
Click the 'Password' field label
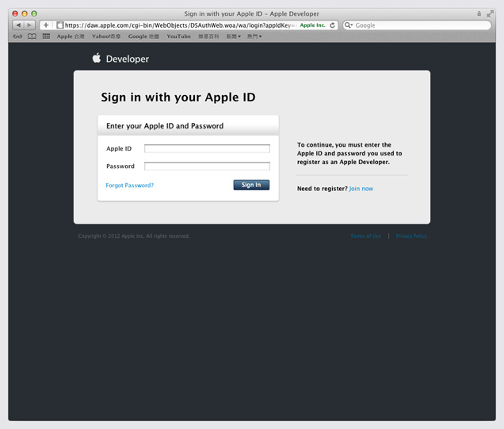(x=120, y=166)
